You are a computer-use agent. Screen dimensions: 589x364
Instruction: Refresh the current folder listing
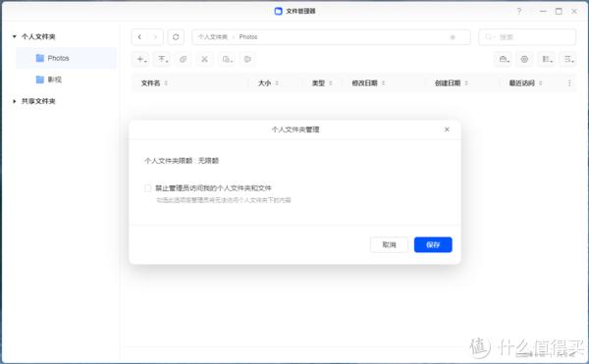[176, 36]
